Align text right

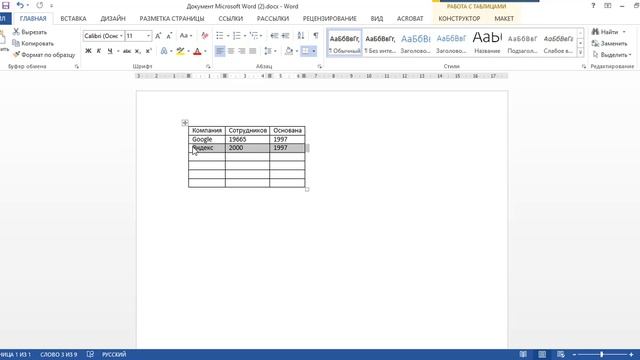click(242, 51)
